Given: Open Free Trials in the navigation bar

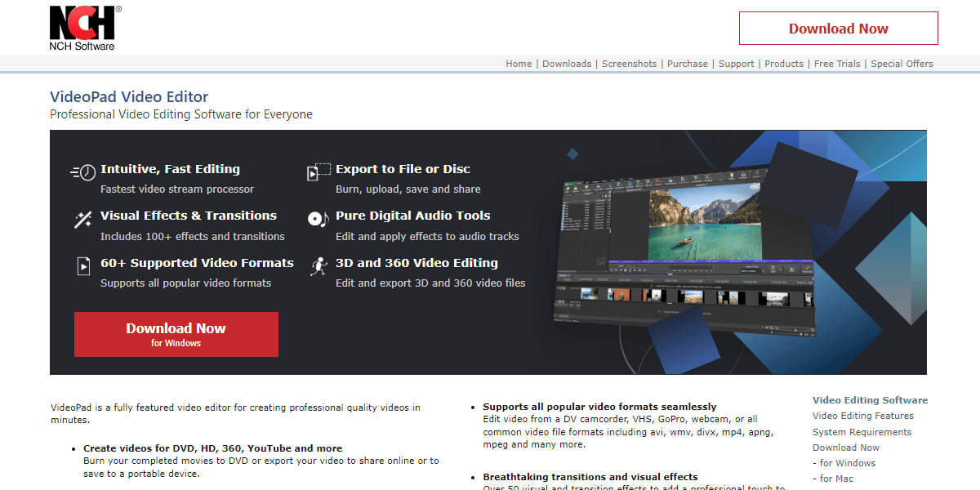Looking at the screenshot, I should (837, 64).
